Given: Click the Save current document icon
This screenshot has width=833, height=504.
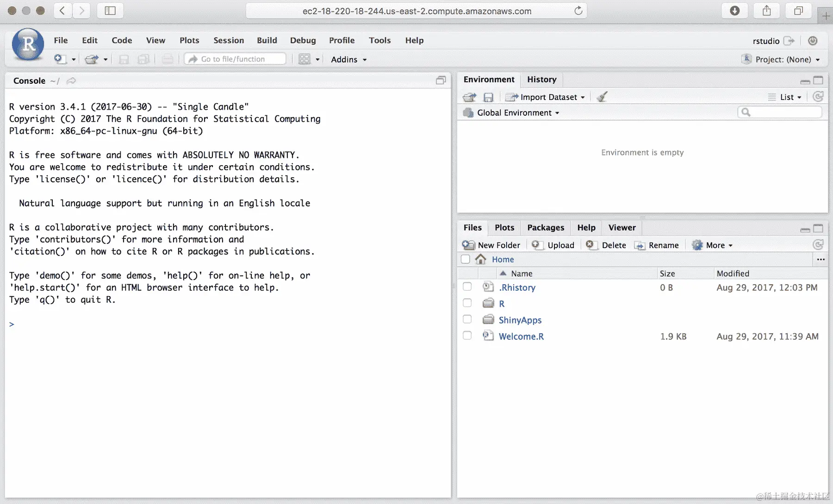Looking at the screenshot, I should pyautogui.click(x=124, y=59).
